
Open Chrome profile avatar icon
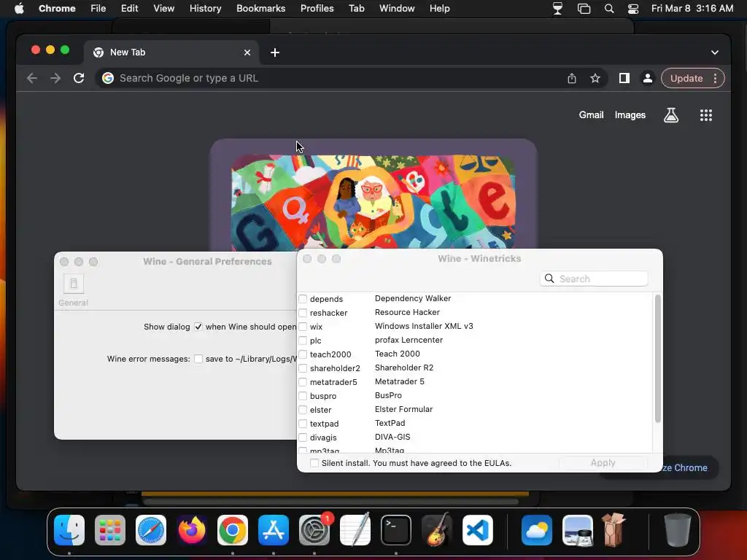pyautogui.click(x=648, y=78)
